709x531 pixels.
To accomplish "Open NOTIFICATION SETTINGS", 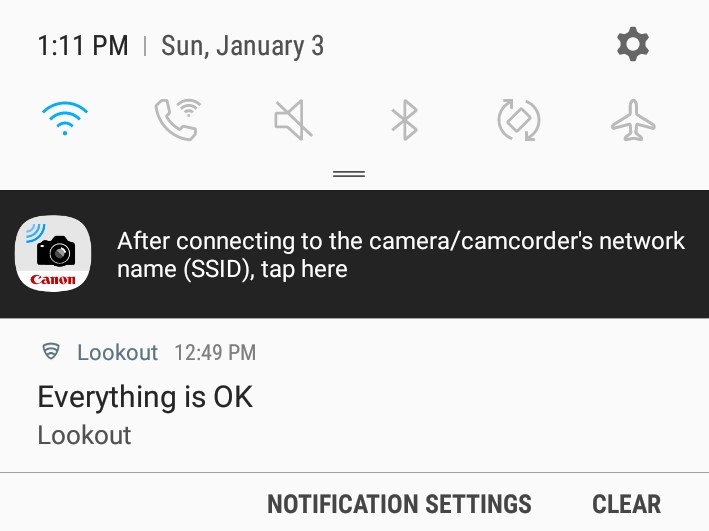I will pos(399,504).
